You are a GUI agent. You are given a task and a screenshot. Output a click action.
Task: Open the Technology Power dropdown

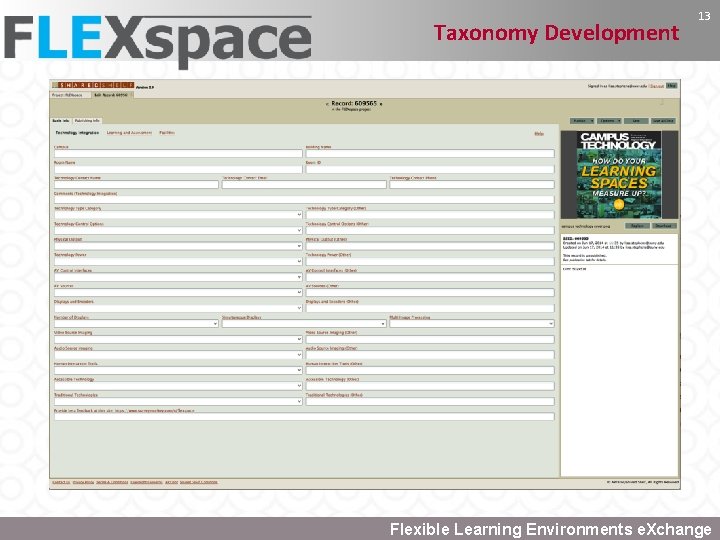coord(178,261)
